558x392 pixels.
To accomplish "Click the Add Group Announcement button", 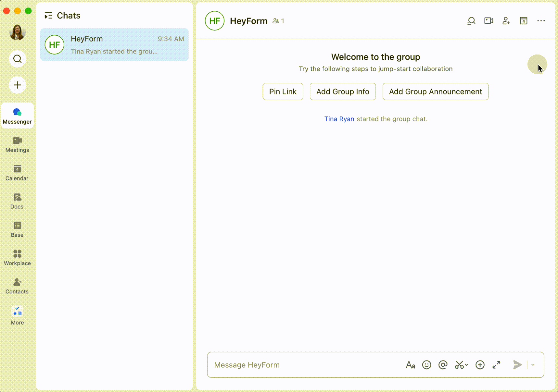I will (435, 92).
